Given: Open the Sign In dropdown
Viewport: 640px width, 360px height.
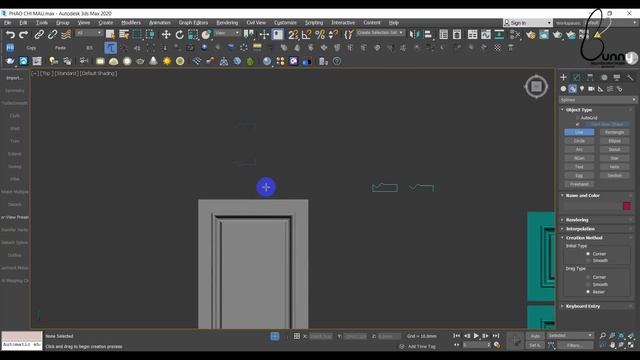Looking at the screenshot, I should pyautogui.click(x=527, y=23).
